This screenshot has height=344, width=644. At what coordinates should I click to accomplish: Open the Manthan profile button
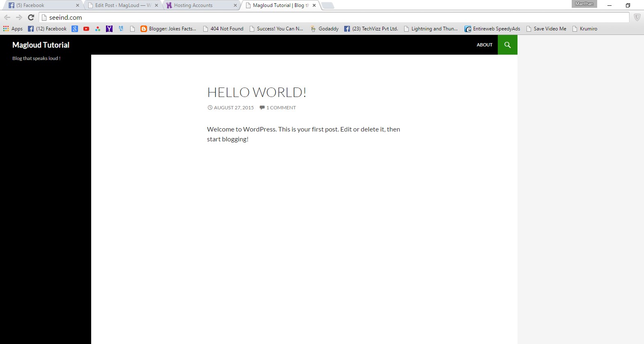click(x=584, y=4)
